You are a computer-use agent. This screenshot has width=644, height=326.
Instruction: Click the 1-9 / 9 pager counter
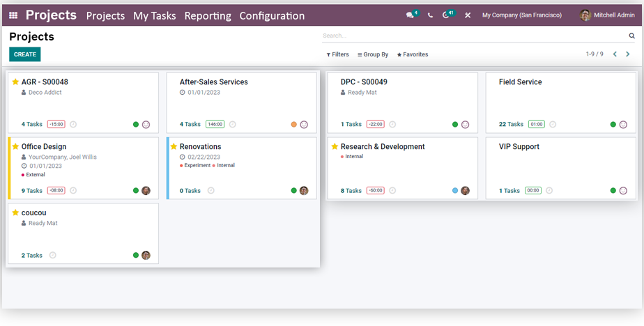coord(595,54)
